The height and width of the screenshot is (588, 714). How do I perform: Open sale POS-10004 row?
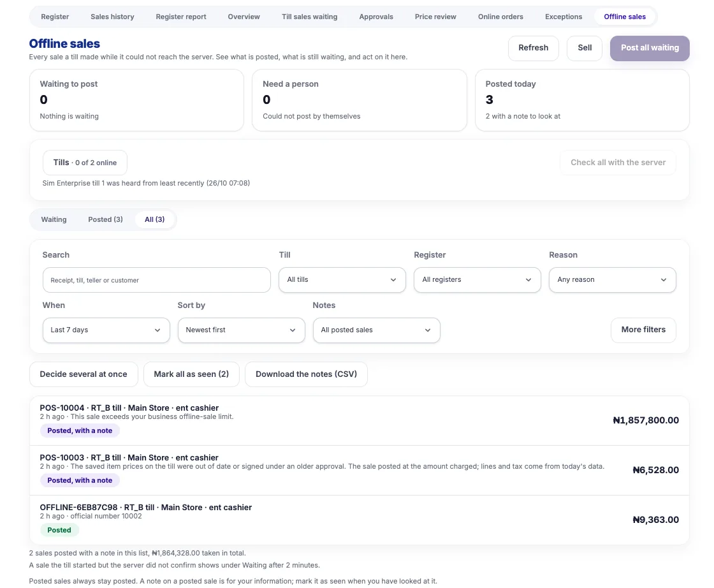360,420
